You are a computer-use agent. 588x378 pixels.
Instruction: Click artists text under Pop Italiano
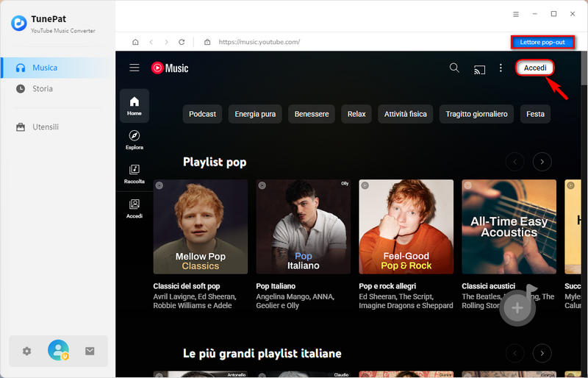coord(295,301)
